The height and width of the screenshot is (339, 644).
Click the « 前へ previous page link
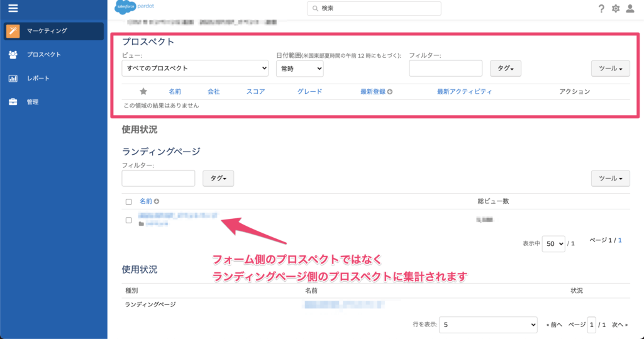(554, 325)
